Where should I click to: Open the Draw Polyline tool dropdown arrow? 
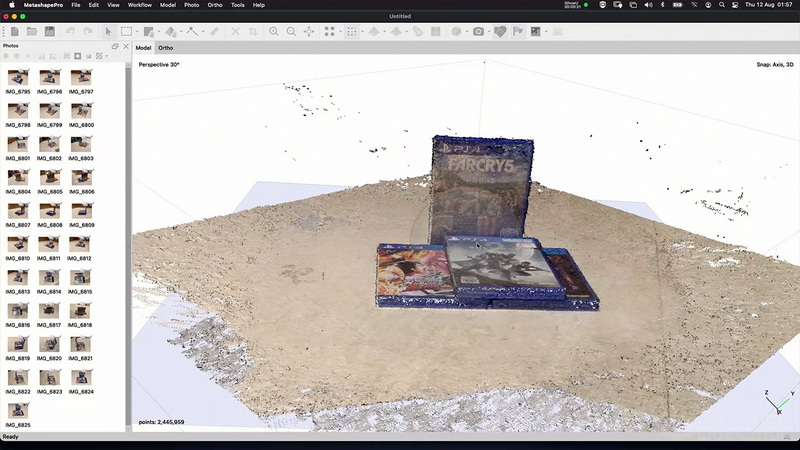coord(203,32)
